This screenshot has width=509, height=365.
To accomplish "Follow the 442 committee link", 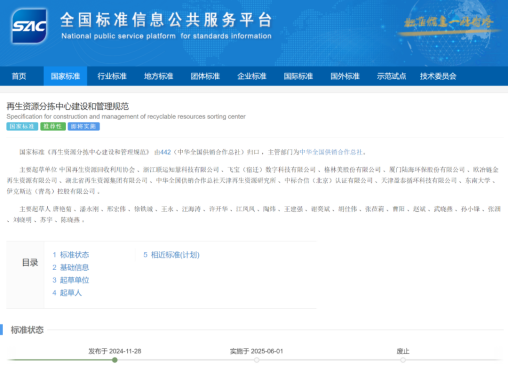I will tap(166, 152).
